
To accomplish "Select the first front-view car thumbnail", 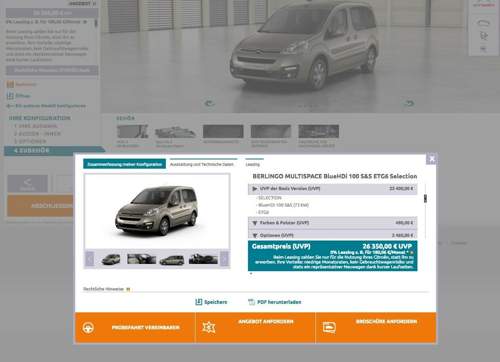I will [111, 259].
